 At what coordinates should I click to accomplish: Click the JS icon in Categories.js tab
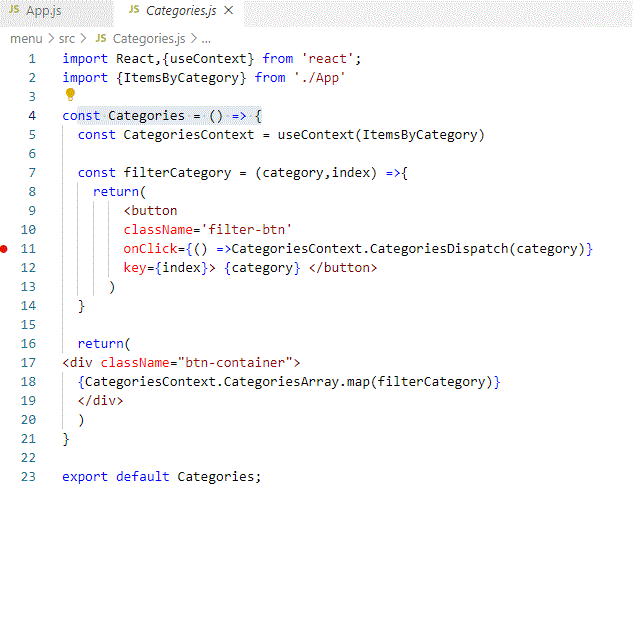tap(134, 9)
